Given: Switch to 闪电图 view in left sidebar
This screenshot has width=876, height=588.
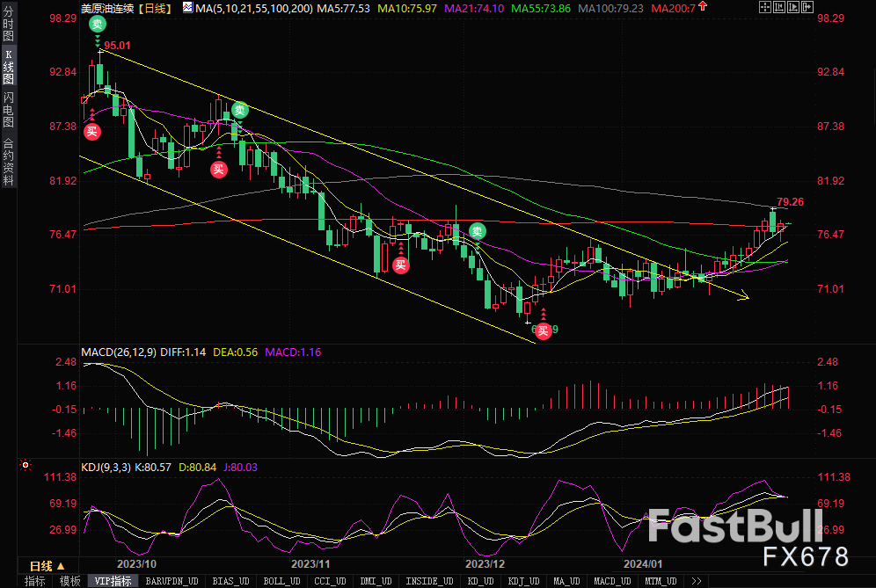Looking at the screenshot, I should point(9,109).
